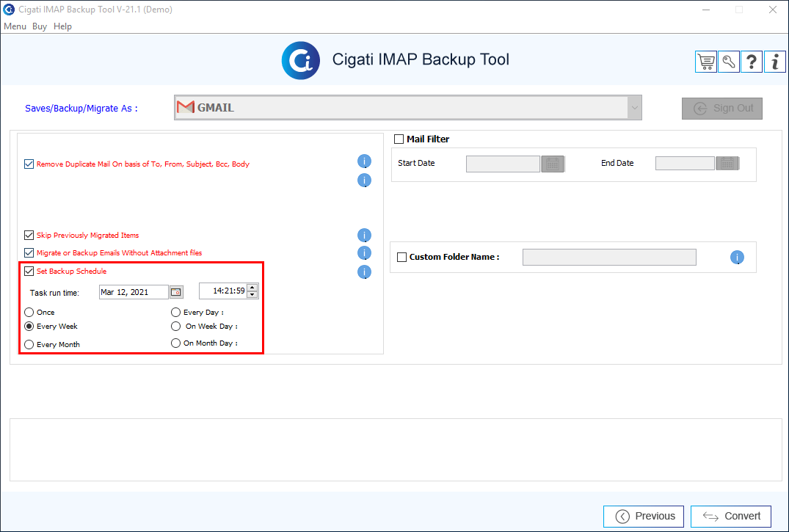789x532 pixels.
Task: Expand the GMAIL save-as dropdown
Action: pyautogui.click(x=635, y=108)
